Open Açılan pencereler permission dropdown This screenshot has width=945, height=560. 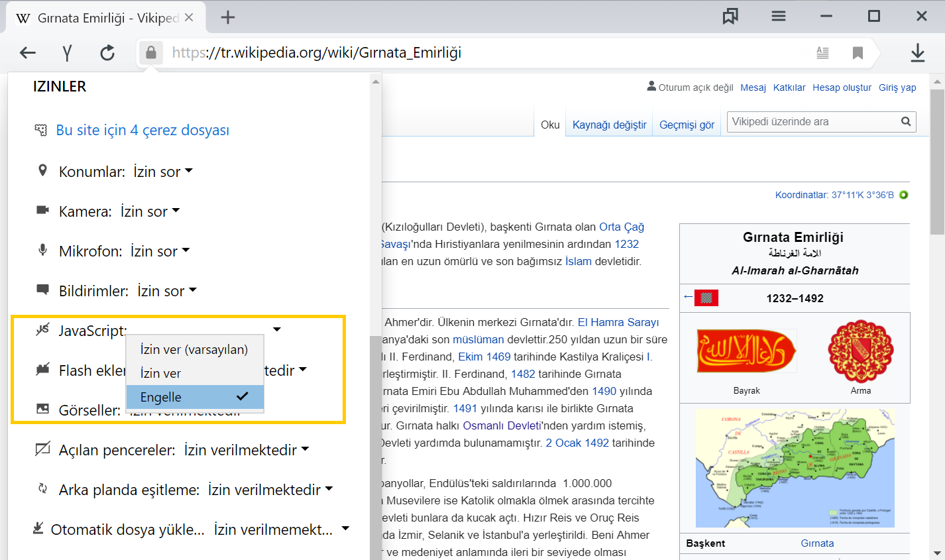click(x=247, y=450)
